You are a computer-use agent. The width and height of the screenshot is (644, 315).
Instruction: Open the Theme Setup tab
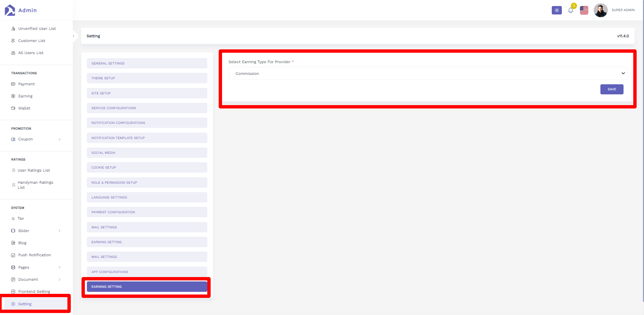(147, 78)
